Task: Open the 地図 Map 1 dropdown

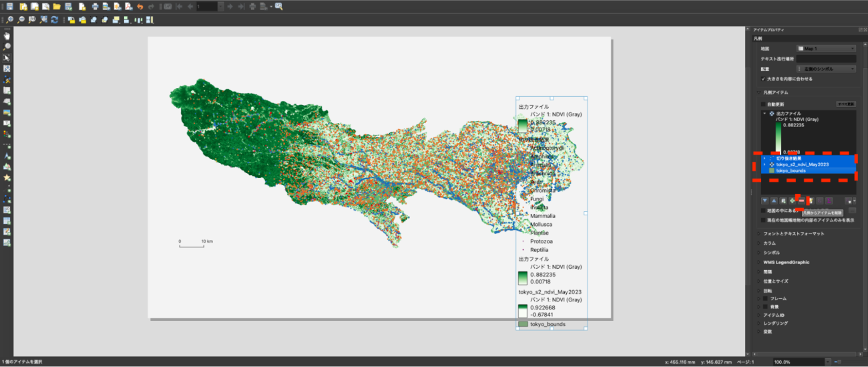Action: [825, 49]
